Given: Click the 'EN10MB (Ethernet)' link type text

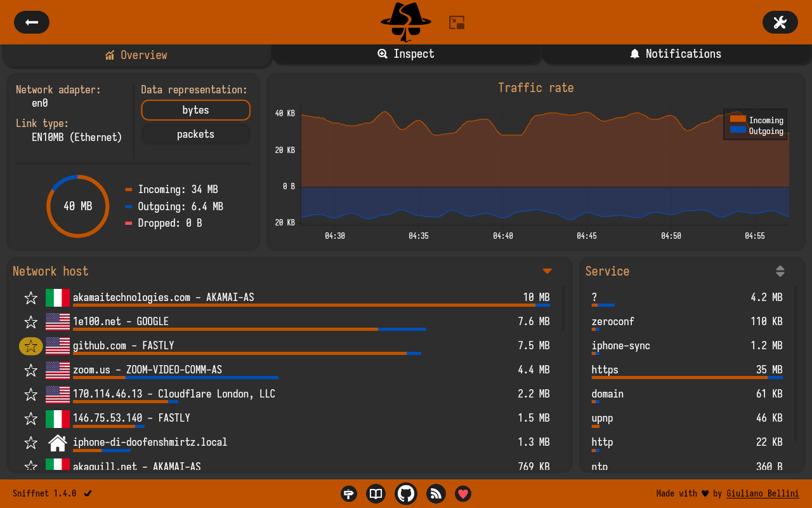Looking at the screenshot, I should click(x=77, y=137).
